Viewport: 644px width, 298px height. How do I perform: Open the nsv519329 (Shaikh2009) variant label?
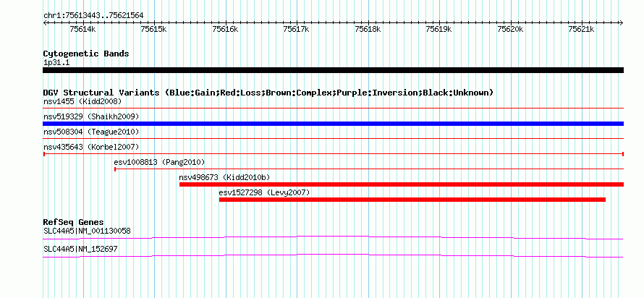point(91,116)
